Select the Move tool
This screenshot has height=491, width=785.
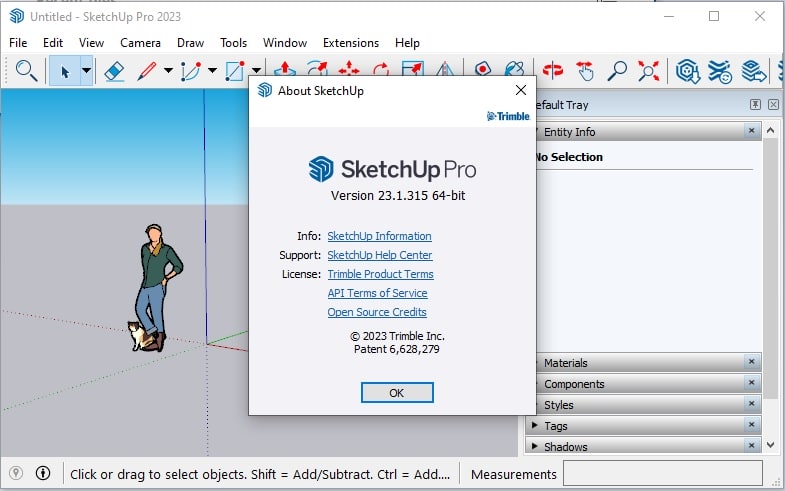[349, 69]
